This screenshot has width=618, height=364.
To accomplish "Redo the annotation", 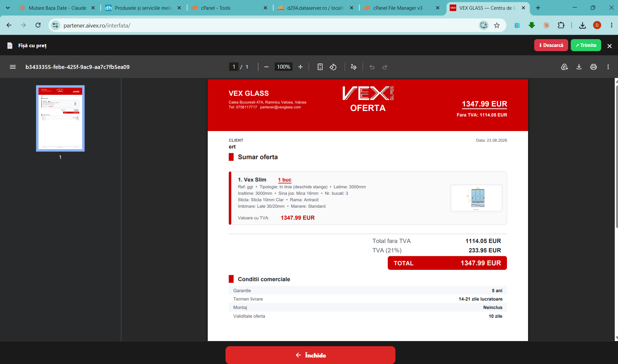I will pyautogui.click(x=385, y=67).
